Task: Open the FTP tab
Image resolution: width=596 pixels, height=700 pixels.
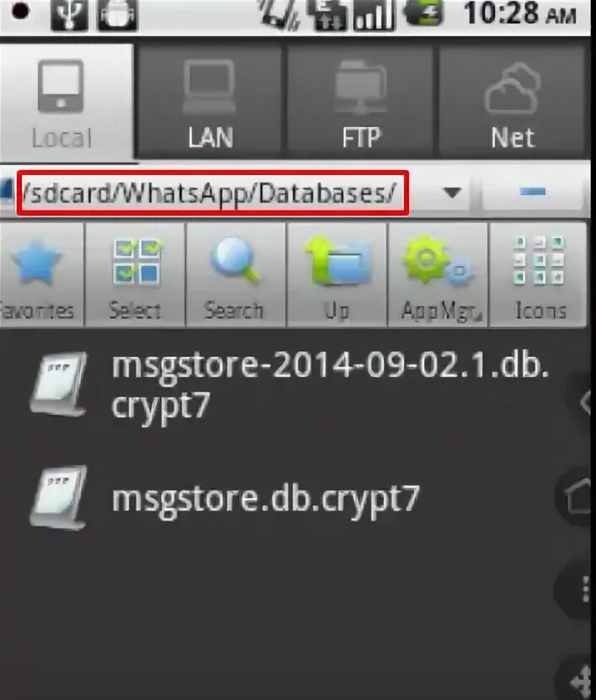Action: (x=360, y=102)
